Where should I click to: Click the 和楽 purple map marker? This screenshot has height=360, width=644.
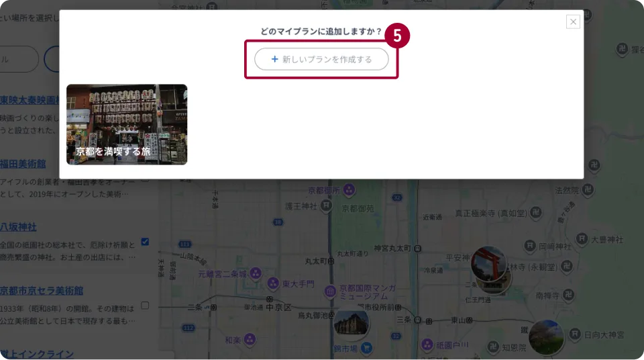point(250,340)
